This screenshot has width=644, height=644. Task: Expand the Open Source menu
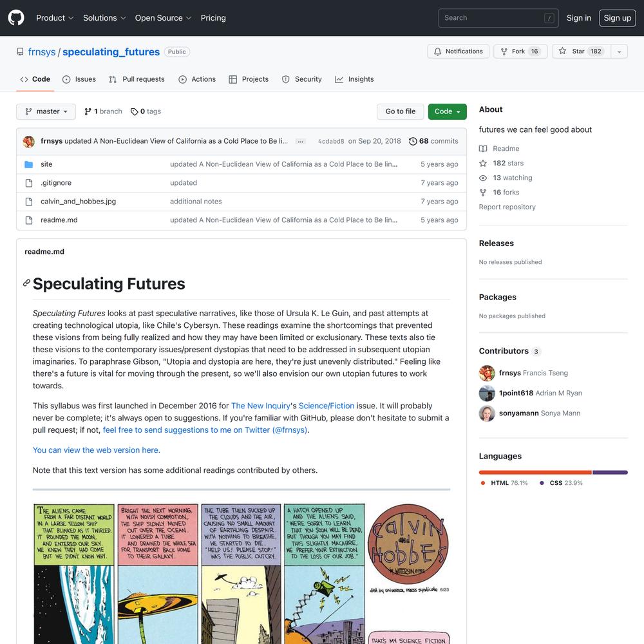(x=163, y=17)
